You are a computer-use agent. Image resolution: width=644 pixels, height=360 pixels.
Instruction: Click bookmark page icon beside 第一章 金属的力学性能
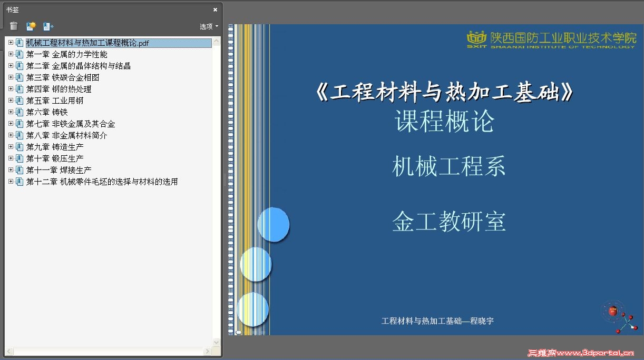(x=19, y=54)
